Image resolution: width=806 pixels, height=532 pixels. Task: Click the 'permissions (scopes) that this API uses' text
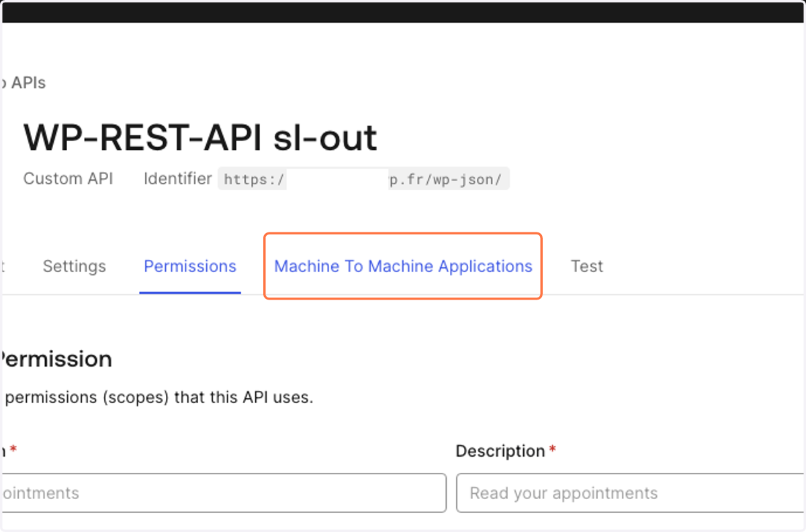(159, 397)
